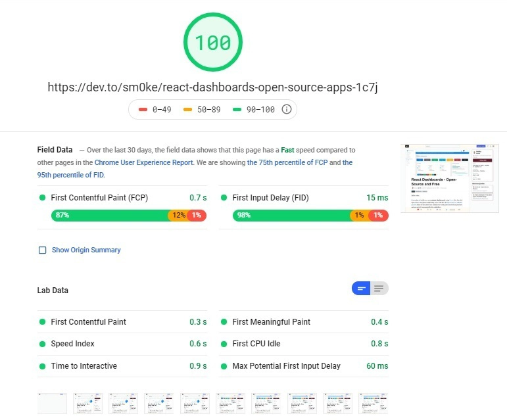Image resolution: width=507 pixels, height=420 pixels.
Task: Click the 100 performance score gauge
Action: (x=213, y=42)
